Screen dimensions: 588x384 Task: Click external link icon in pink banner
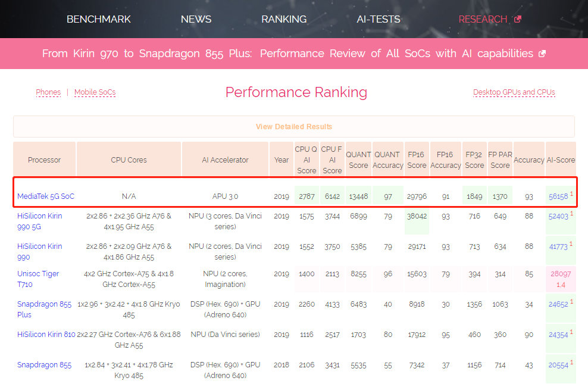[542, 54]
